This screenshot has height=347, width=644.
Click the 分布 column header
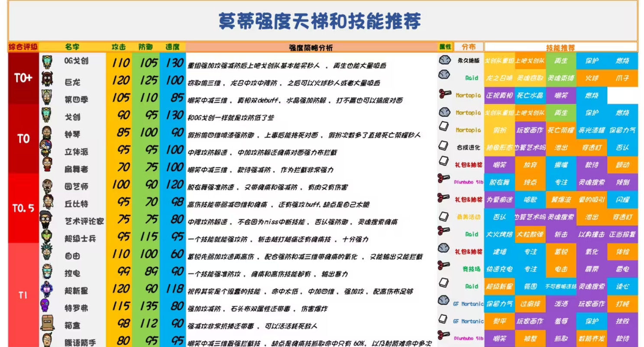tap(469, 47)
